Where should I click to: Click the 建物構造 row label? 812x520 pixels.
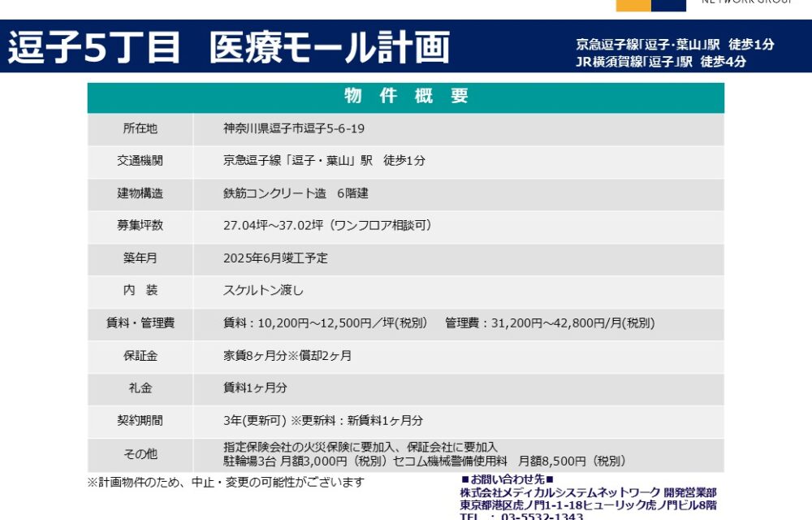tap(140, 193)
